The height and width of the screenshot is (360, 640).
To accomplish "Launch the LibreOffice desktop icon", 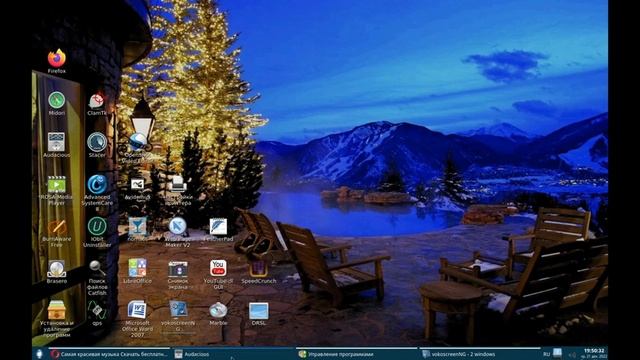I will [138, 268].
